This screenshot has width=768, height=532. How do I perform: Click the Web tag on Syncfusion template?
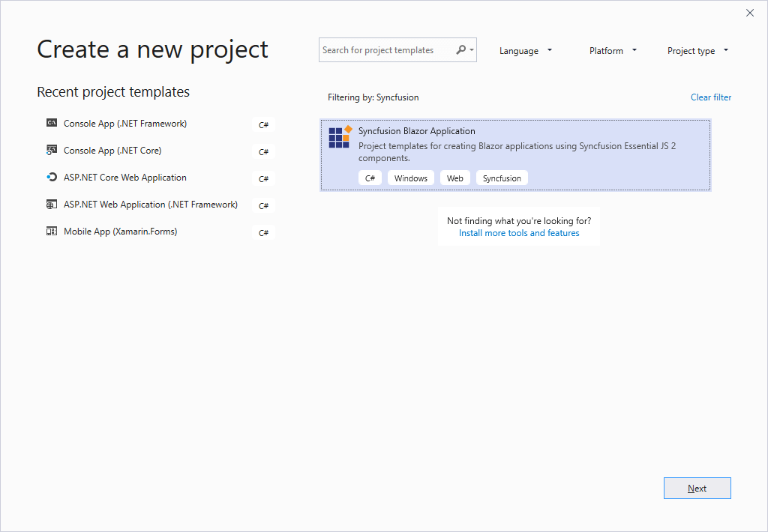pos(455,178)
